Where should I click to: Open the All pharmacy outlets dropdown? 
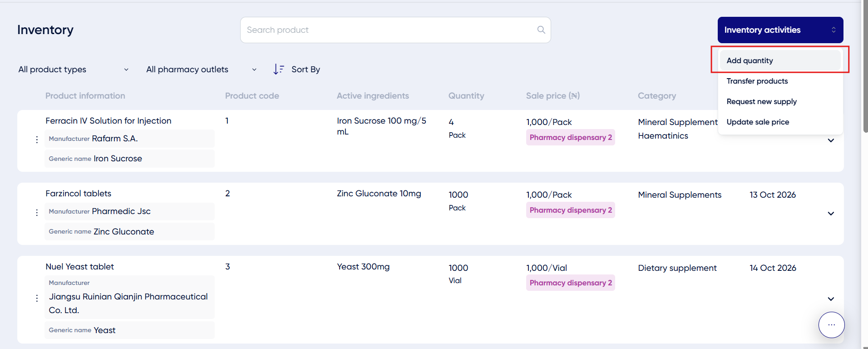pyautogui.click(x=202, y=69)
